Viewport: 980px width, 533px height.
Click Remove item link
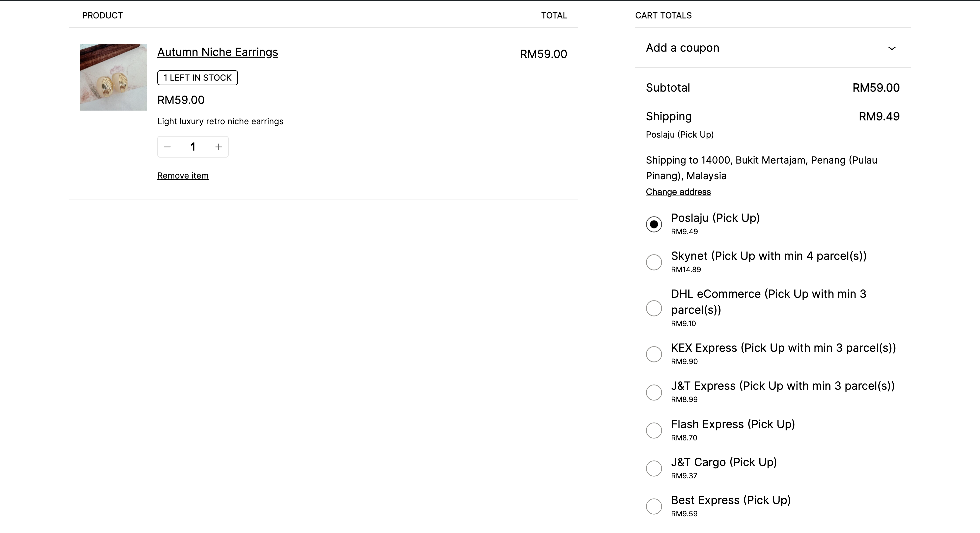183,176
